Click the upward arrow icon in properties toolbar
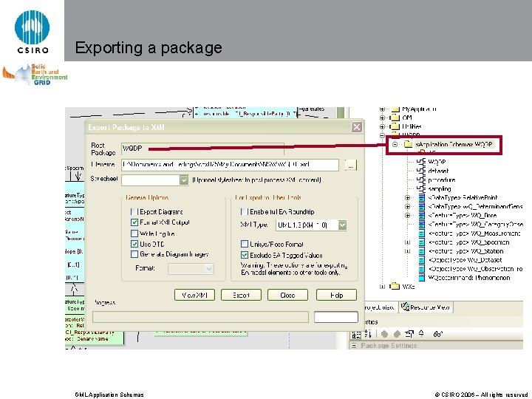The image size is (532, 399). (421, 333)
